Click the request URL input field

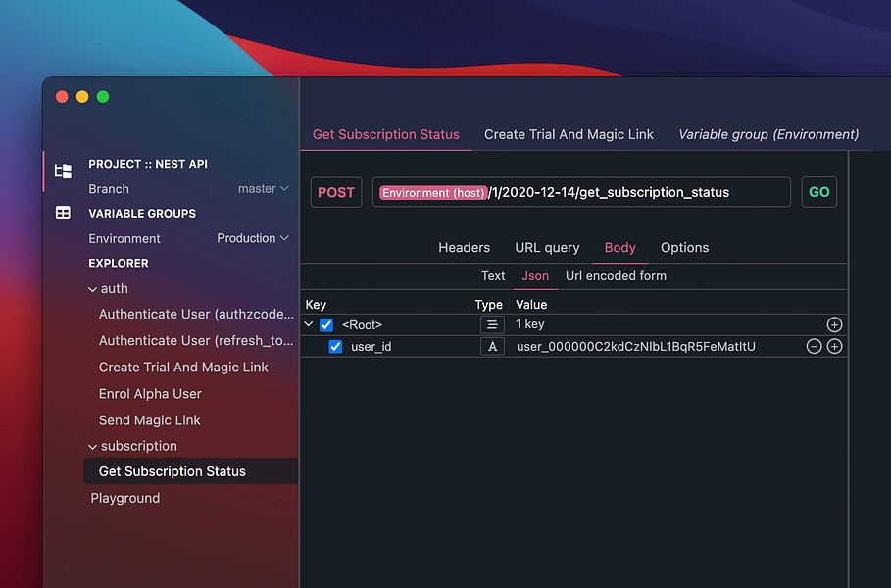pos(581,193)
